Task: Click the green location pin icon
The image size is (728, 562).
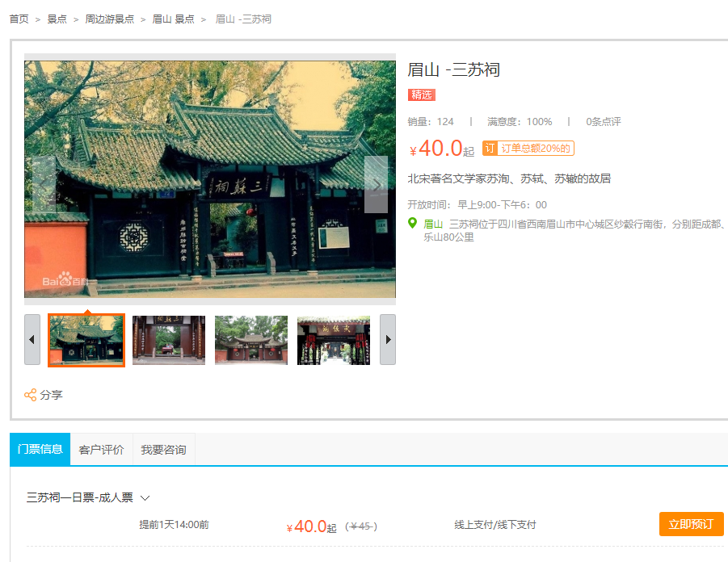Action: pyautogui.click(x=413, y=224)
